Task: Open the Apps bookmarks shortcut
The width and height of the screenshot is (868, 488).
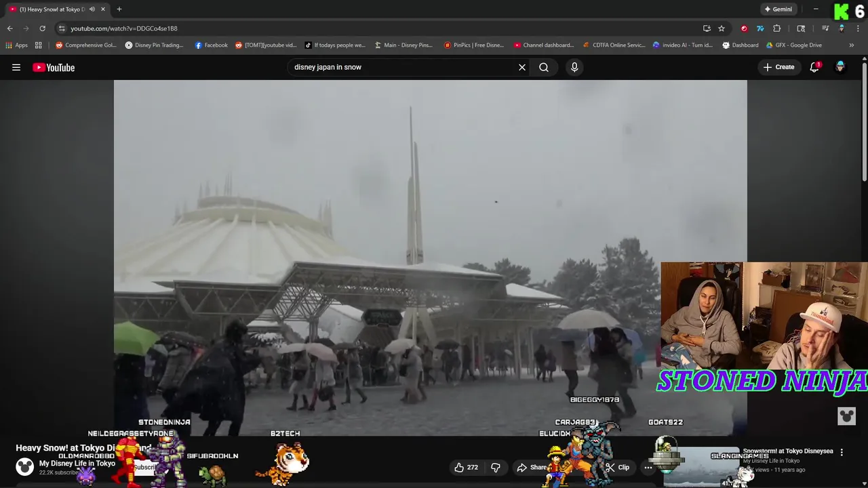Action: [17, 45]
